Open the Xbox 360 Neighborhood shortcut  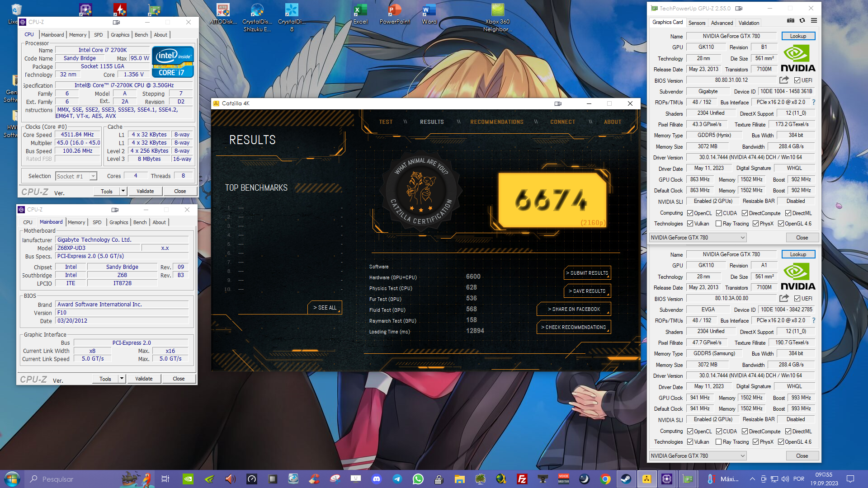(x=497, y=18)
